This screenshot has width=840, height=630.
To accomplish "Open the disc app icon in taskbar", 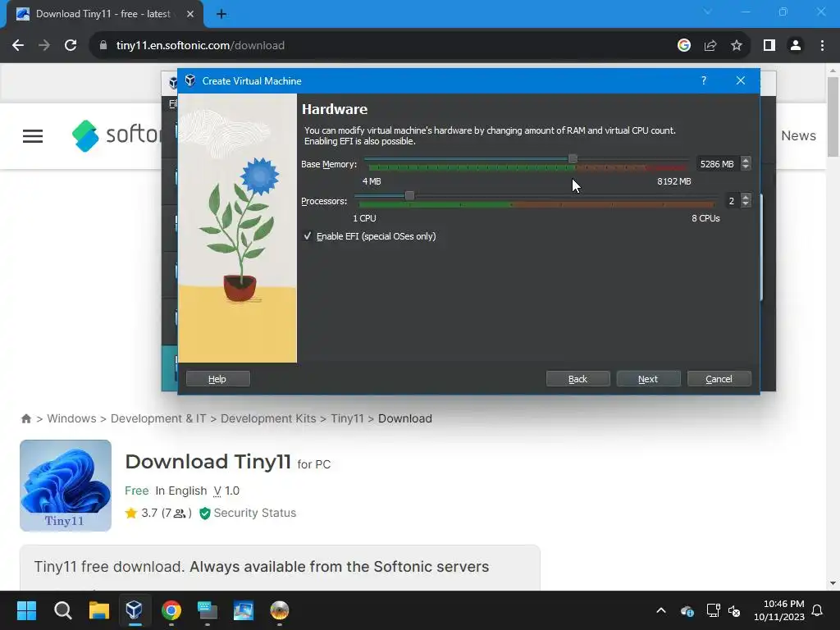I will (279, 610).
